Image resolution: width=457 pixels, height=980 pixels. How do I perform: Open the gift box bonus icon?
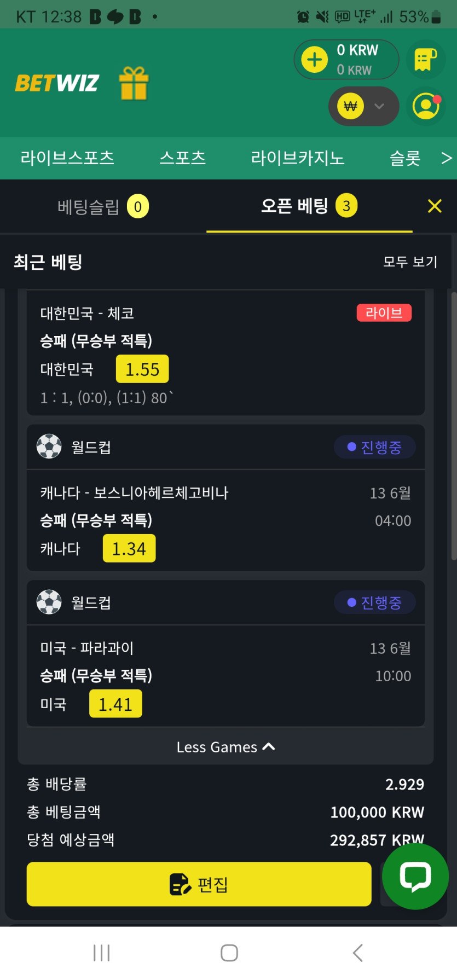coord(134,83)
